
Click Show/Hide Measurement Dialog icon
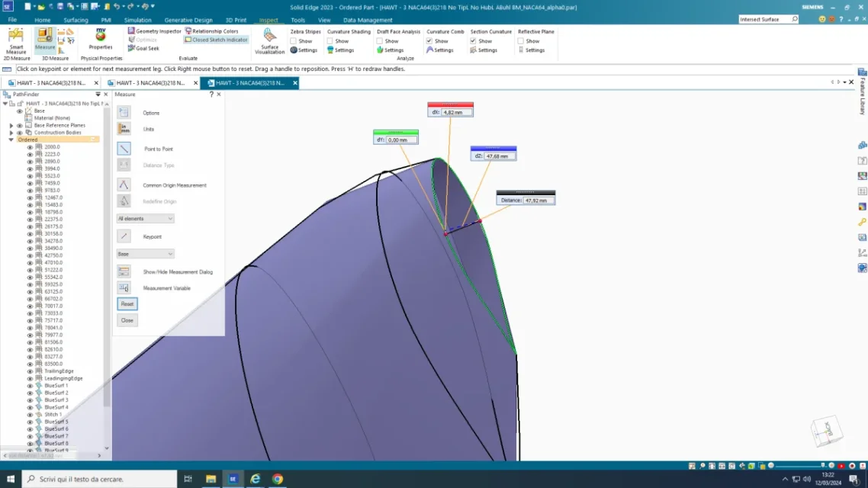pyautogui.click(x=124, y=271)
